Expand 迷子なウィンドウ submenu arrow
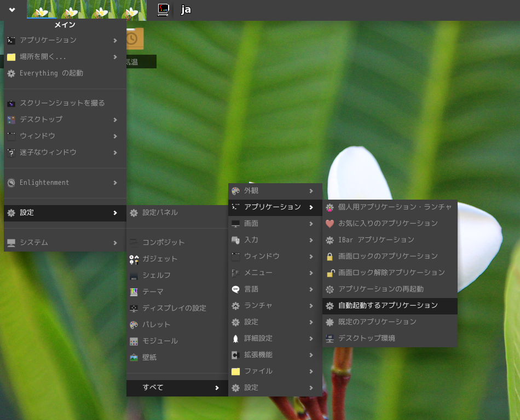This screenshot has width=520, height=420. tap(115, 153)
